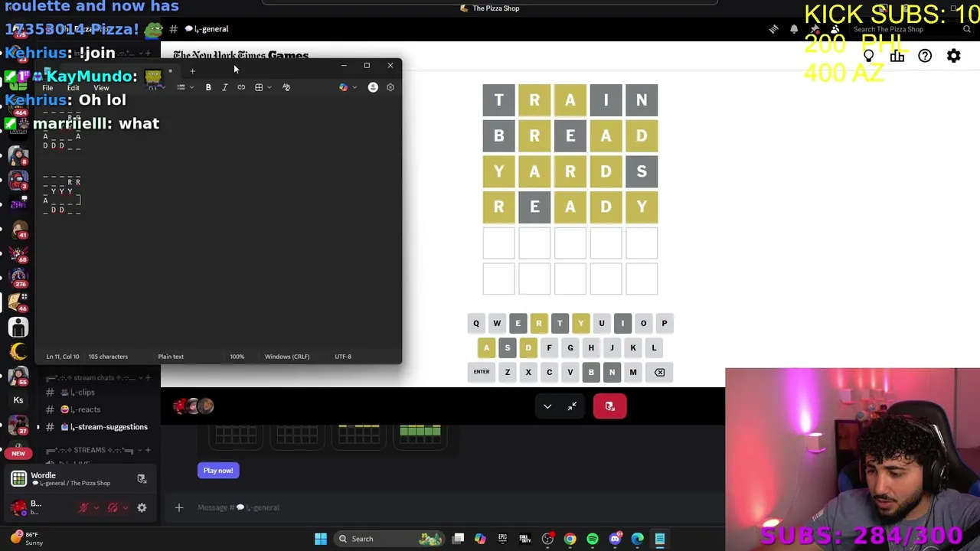Insert a link in Notepad

coord(241,87)
